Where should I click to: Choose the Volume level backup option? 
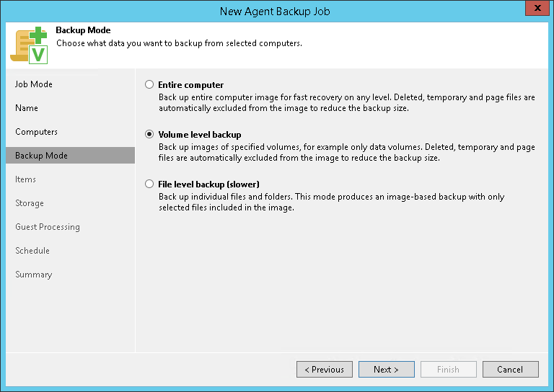click(149, 134)
